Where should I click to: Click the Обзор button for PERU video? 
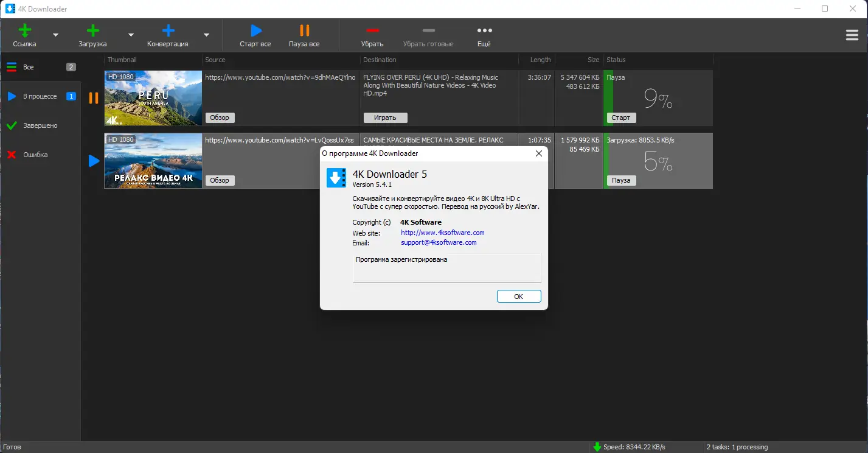point(220,118)
